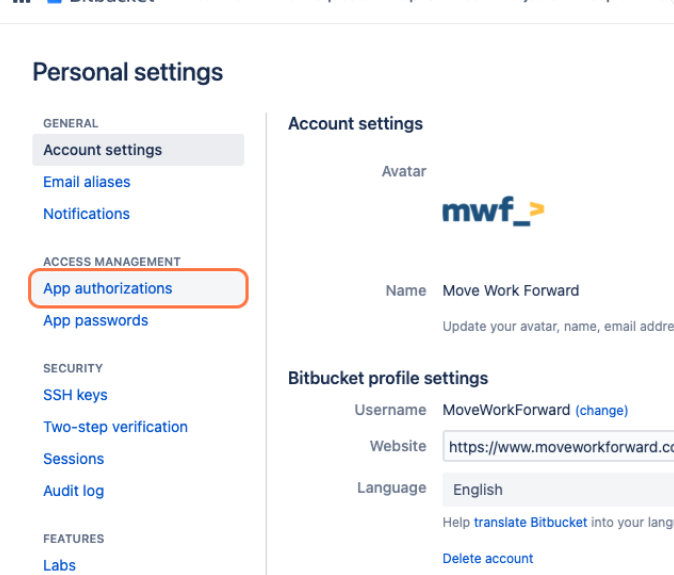Click the Personal settings page heading

tap(128, 72)
